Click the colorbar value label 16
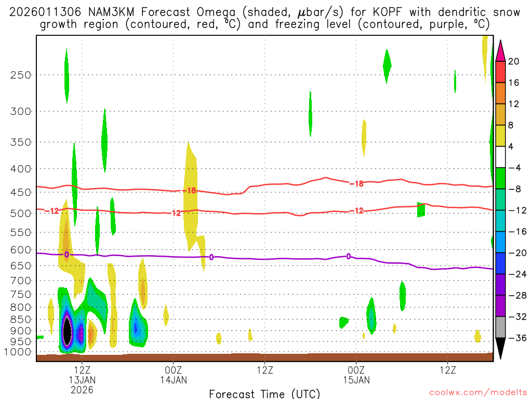 click(513, 83)
